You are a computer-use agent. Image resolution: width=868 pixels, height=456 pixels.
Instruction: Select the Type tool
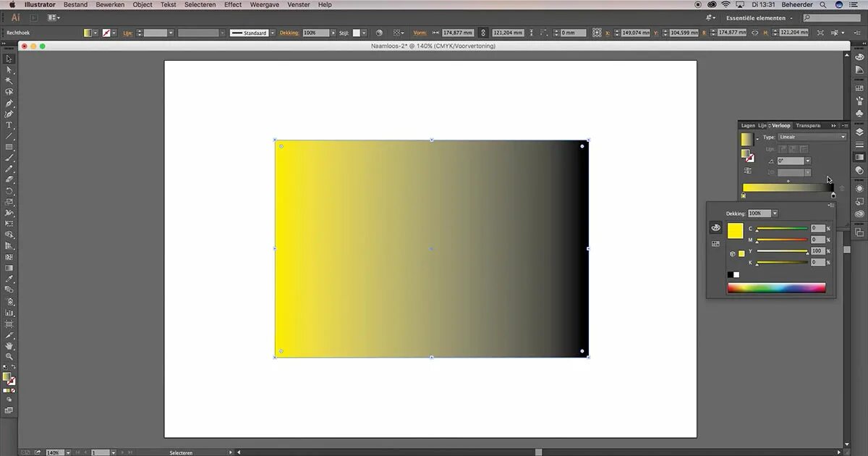pos(9,125)
